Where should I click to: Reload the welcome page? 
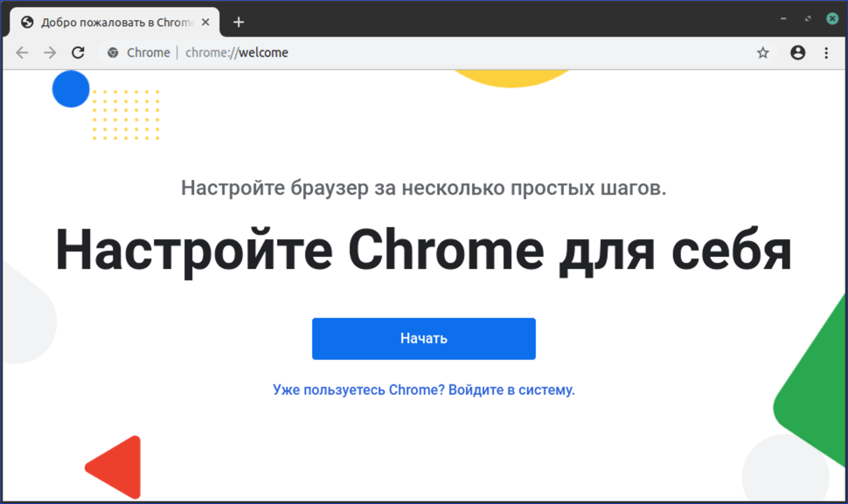[x=78, y=52]
